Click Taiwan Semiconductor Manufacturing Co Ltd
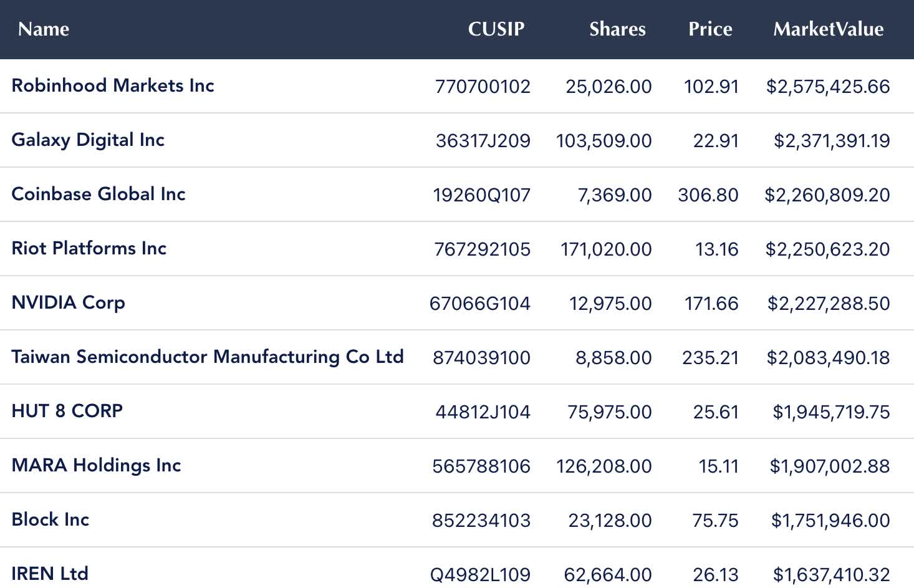 click(x=208, y=357)
